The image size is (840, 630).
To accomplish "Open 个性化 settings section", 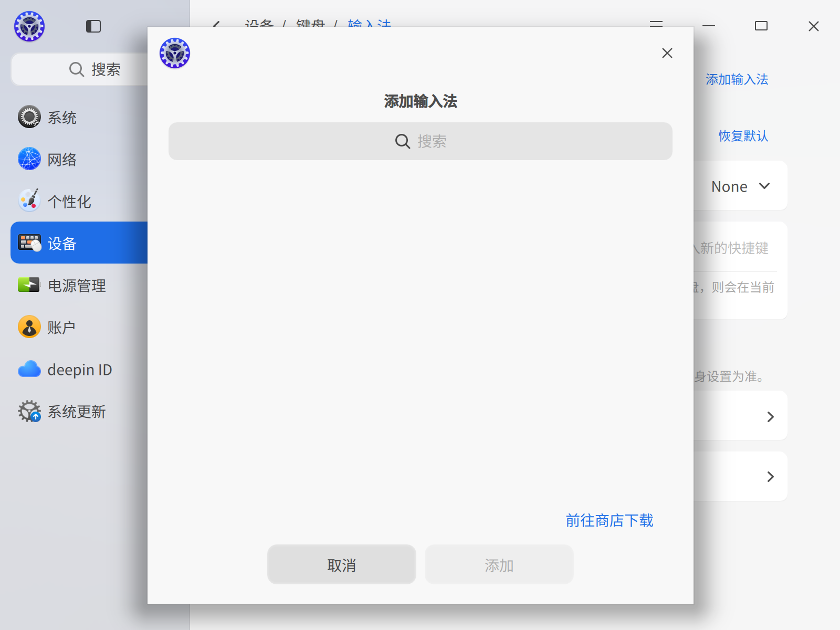I will click(69, 201).
